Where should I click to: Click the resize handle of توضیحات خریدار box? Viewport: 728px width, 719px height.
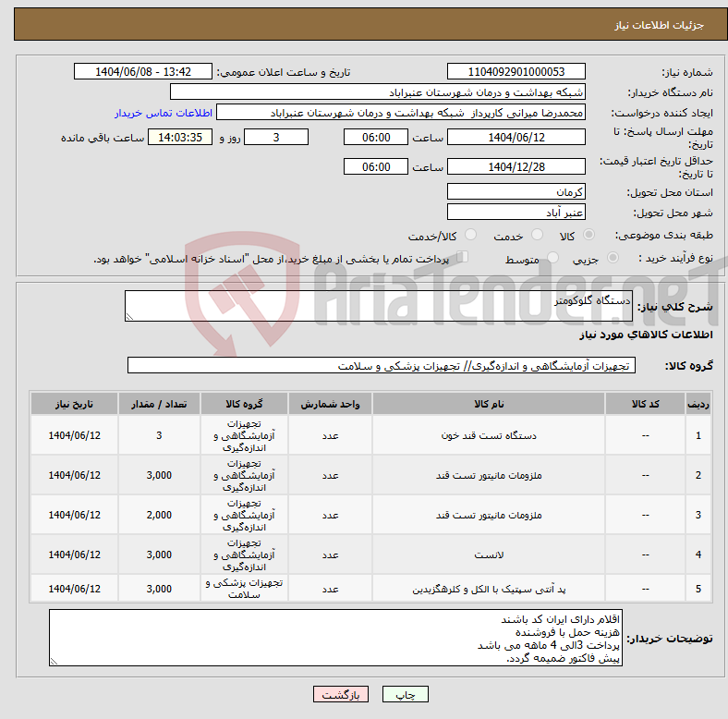[54, 662]
